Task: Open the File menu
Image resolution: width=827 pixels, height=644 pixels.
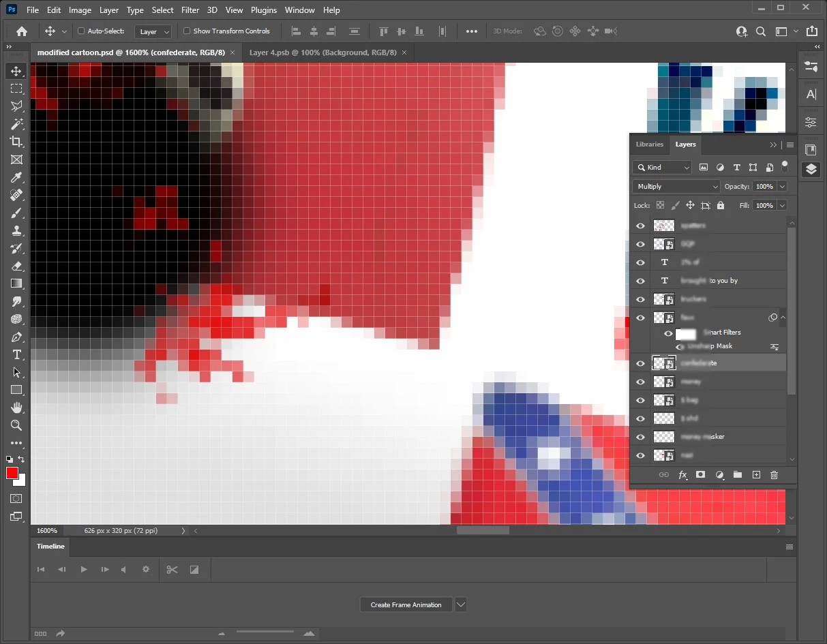Action: pos(32,10)
